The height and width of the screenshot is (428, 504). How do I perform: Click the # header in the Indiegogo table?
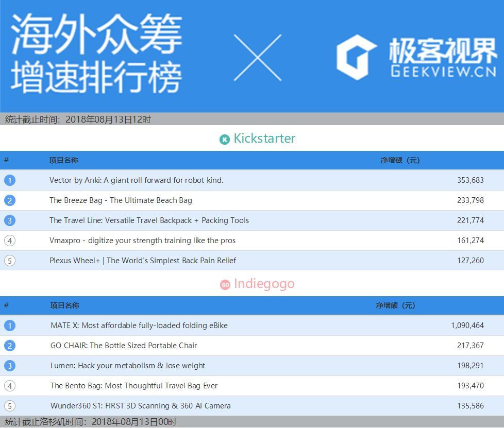6,305
